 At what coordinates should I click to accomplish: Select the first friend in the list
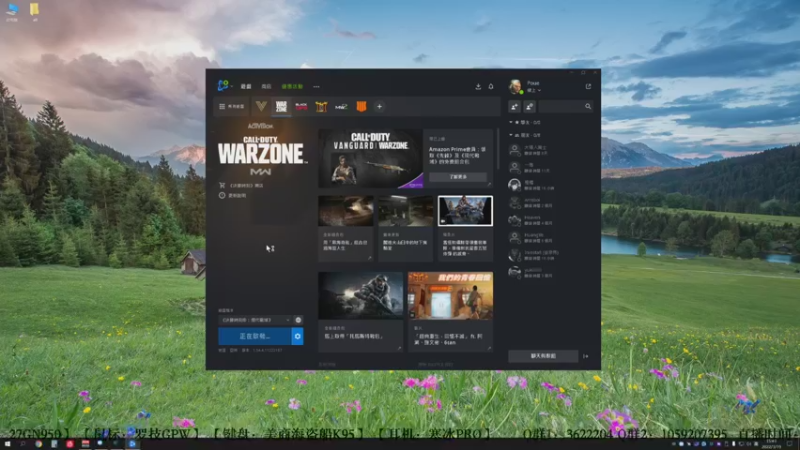click(x=550, y=150)
